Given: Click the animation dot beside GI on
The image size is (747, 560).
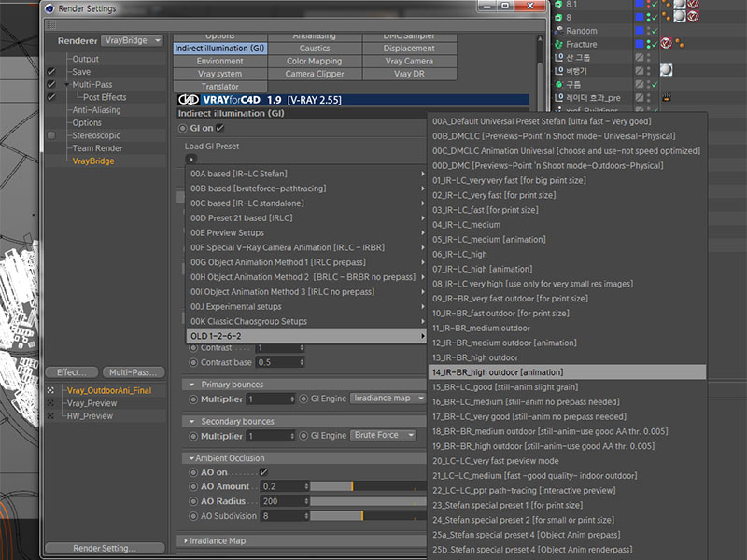Looking at the screenshot, I should click(182, 129).
